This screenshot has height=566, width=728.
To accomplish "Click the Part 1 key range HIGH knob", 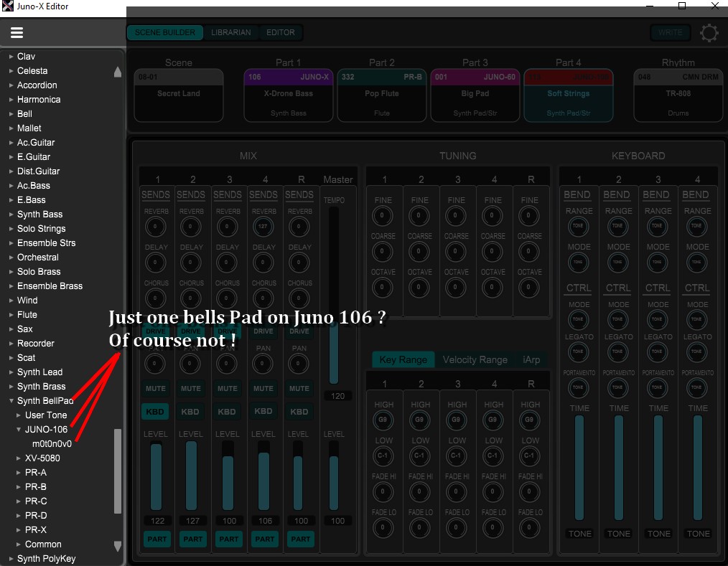I will coord(383,420).
